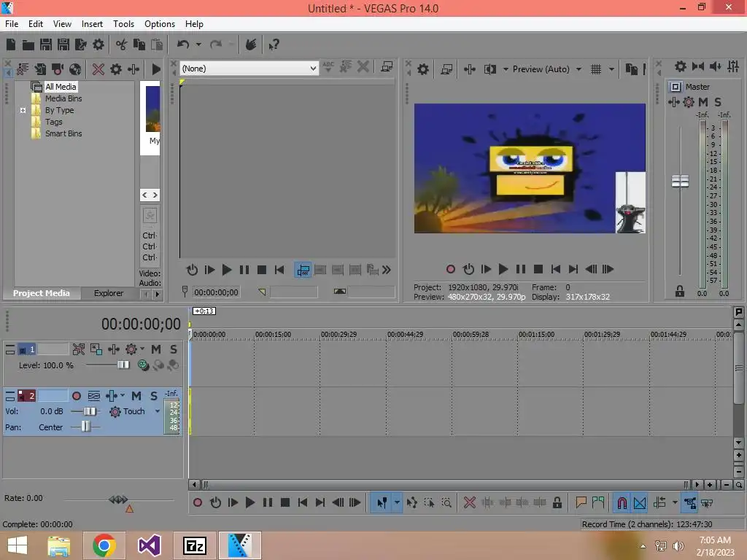Open Project Properties gear in main toolbar

98,44
